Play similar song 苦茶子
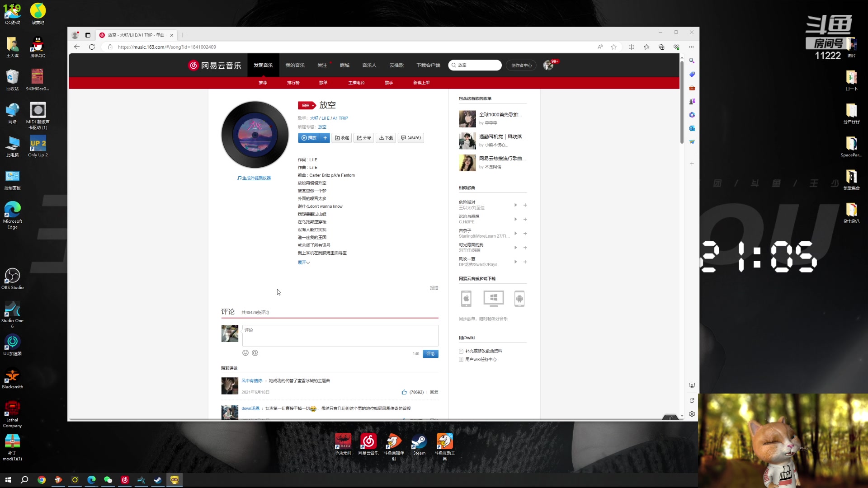Screen dimensions: 868x488 pyautogui.click(x=515, y=234)
